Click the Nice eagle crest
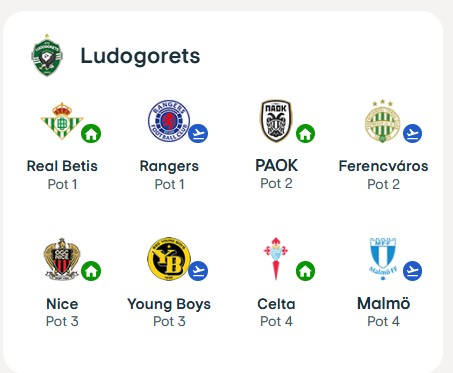 (x=62, y=259)
